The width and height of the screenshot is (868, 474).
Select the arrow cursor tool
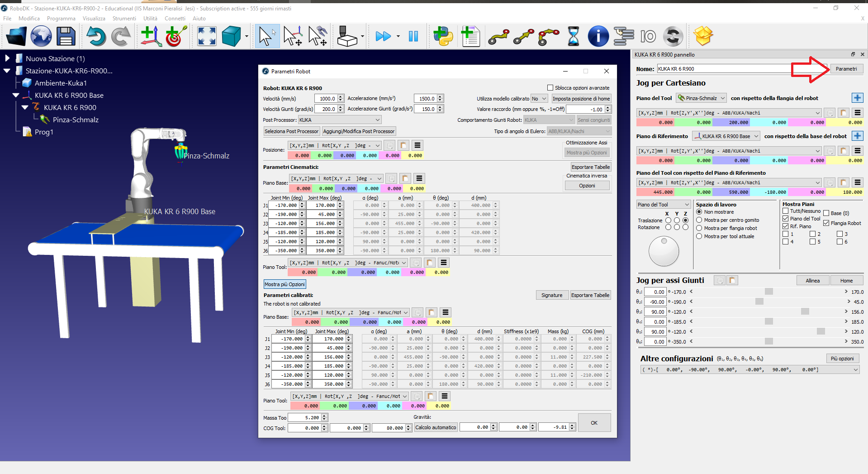coord(267,36)
